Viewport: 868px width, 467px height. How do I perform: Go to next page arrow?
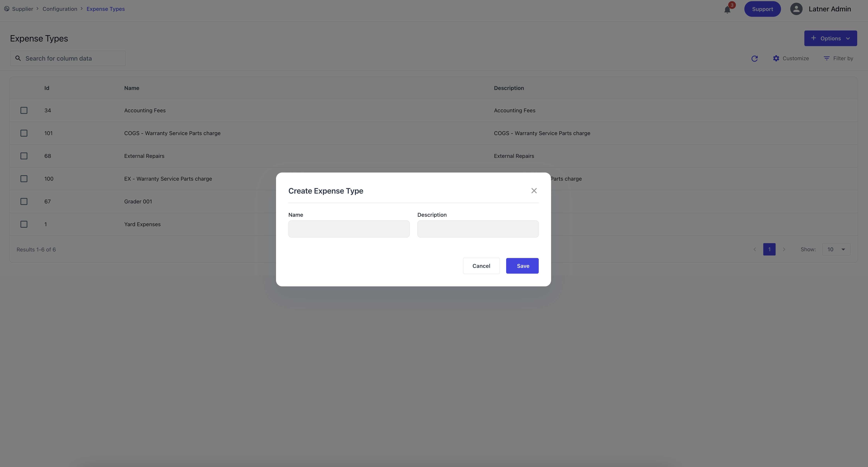click(784, 250)
